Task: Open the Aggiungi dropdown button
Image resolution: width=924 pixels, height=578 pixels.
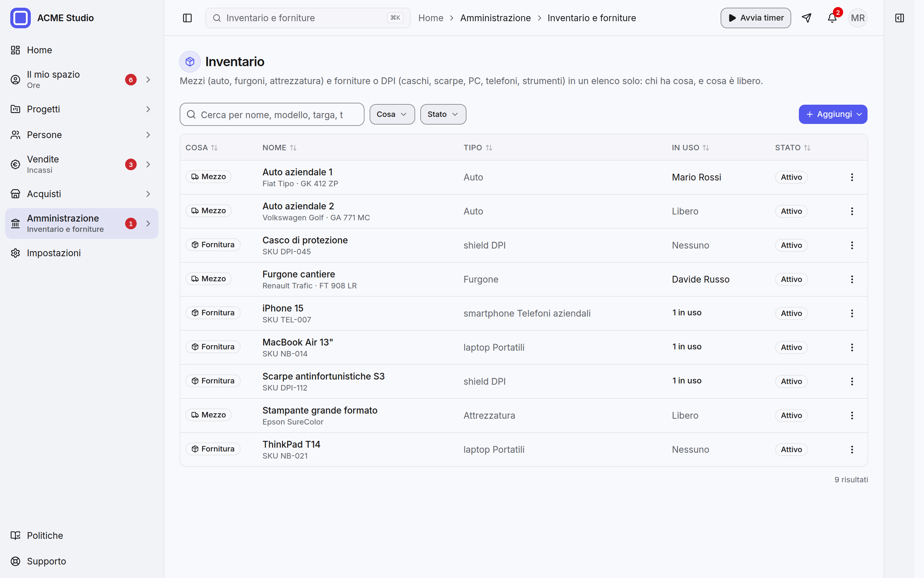Action: point(833,114)
